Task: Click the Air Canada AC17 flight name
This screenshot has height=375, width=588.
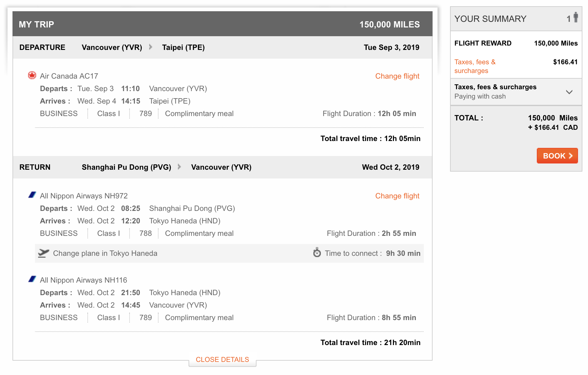Action: point(69,76)
